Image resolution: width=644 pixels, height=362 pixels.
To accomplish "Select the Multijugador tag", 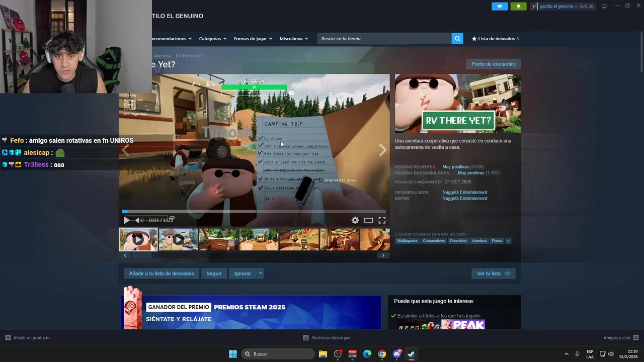I will 408,241.
